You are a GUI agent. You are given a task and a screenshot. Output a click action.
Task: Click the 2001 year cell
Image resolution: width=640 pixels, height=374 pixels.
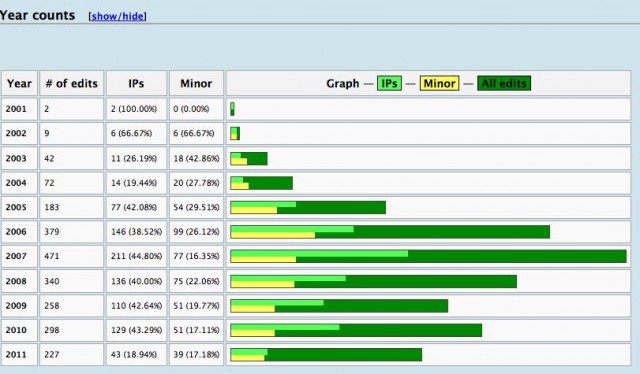pyautogui.click(x=19, y=109)
